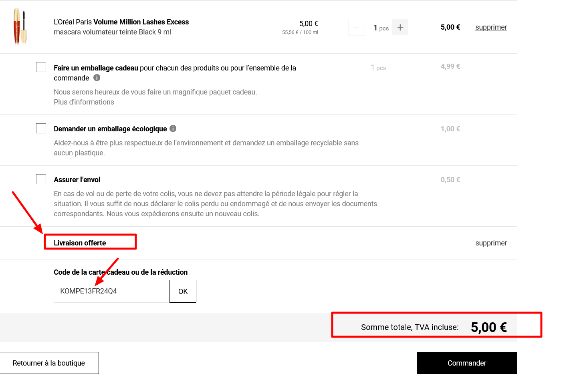575x392 pixels.
Task: Select the gift card code input field
Action: tap(111, 291)
